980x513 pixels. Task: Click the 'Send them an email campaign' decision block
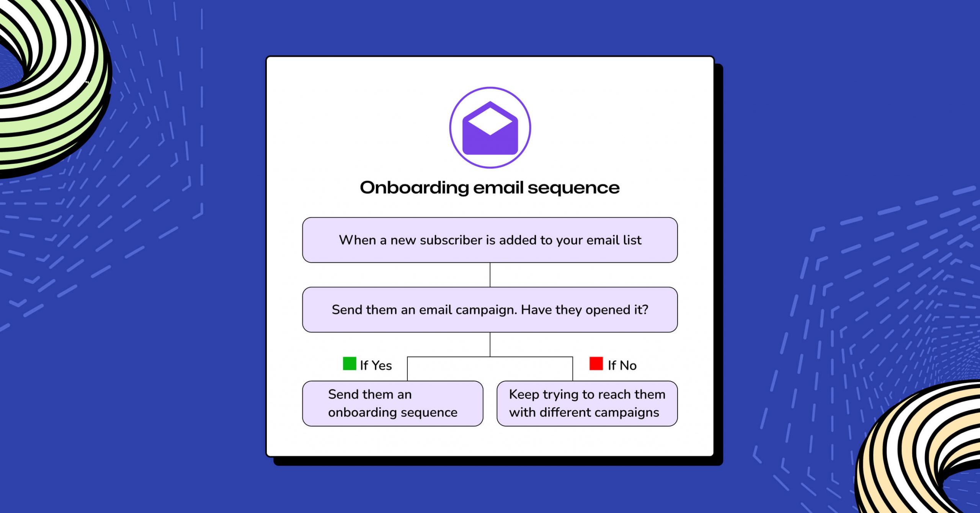(489, 309)
